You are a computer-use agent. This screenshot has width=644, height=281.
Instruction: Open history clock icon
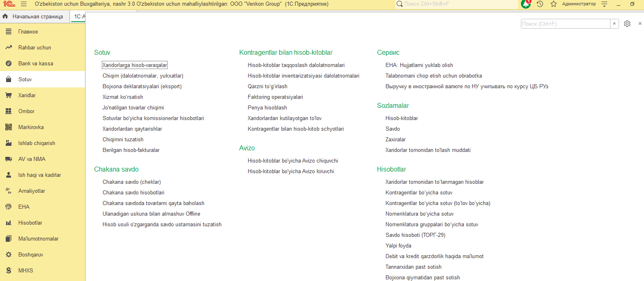coord(540,4)
